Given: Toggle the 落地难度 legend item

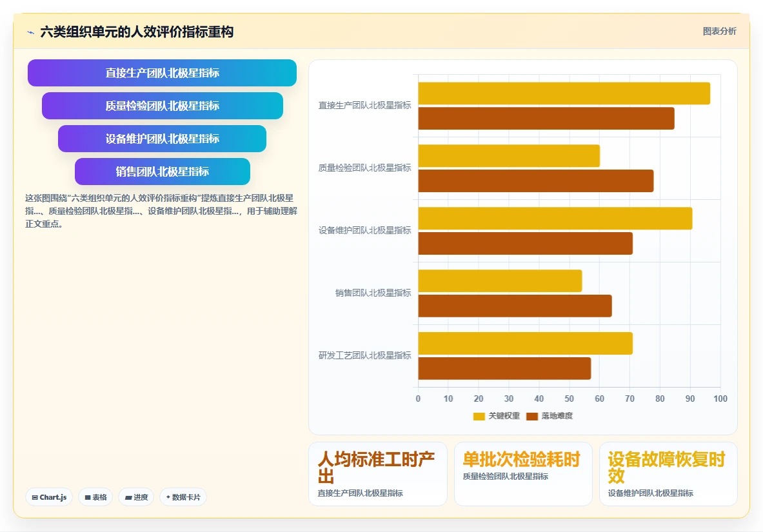Looking at the screenshot, I should [550, 416].
